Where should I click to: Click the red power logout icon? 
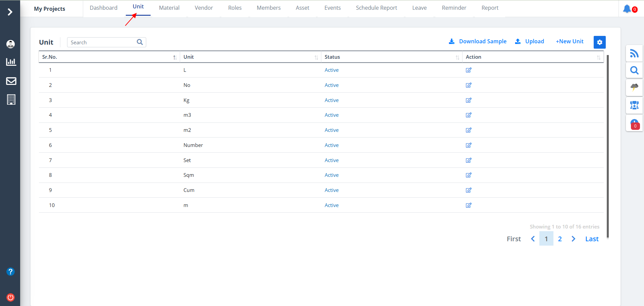(x=11, y=297)
